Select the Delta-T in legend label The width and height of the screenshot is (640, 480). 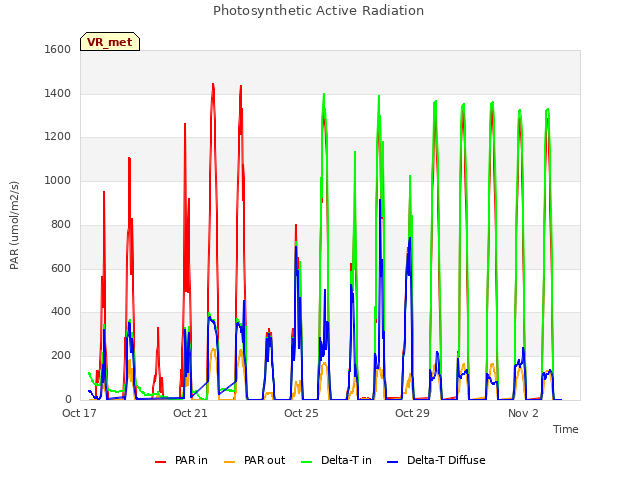(346, 460)
